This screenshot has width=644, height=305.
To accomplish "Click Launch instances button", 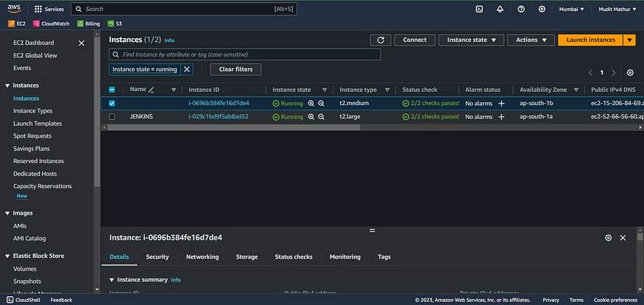I will point(590,40).
